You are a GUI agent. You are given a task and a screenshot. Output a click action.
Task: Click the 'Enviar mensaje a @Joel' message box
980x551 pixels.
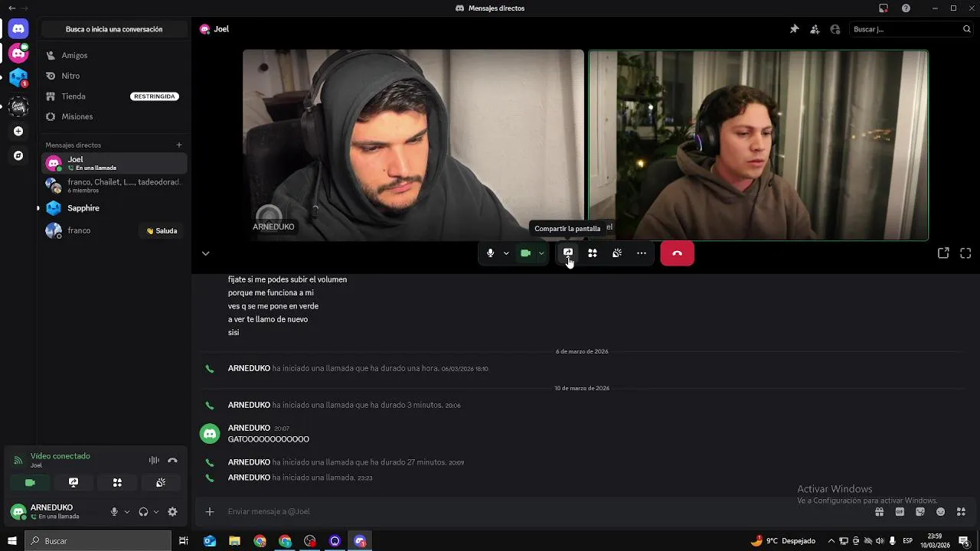tap(536, 512)
